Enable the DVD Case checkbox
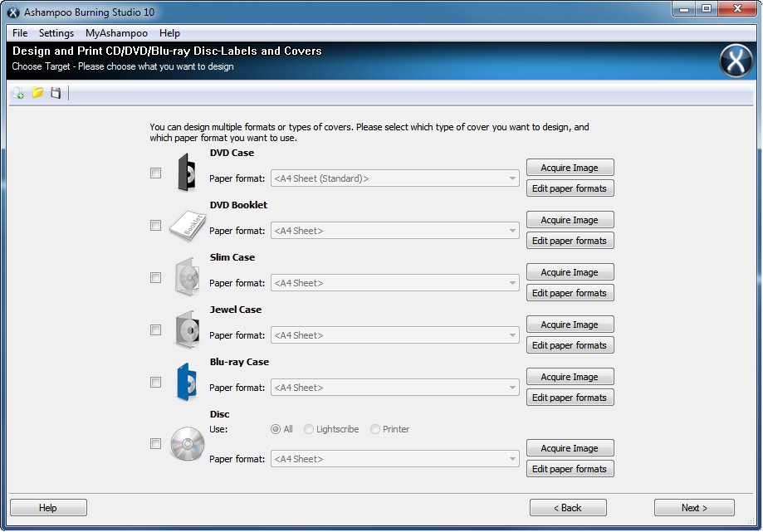Screen dimensions: 763x532 [155, 173]
